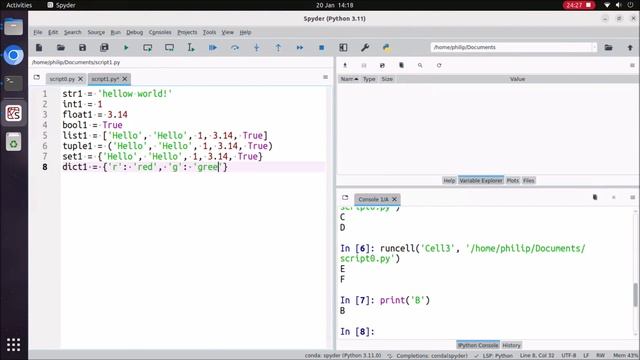Run selection or current line icon
The height and width of the screenshot is (360, 640).
pos(191,48)
